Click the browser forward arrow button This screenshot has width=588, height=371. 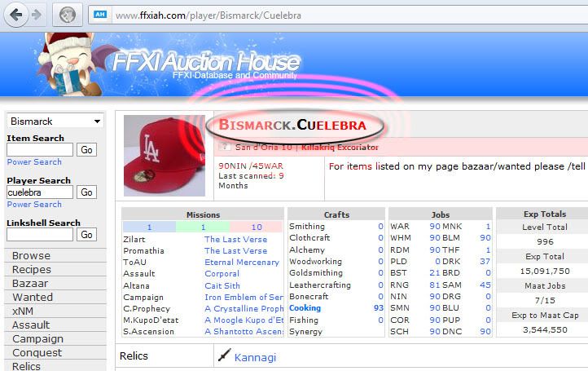[x=37, y=14]
